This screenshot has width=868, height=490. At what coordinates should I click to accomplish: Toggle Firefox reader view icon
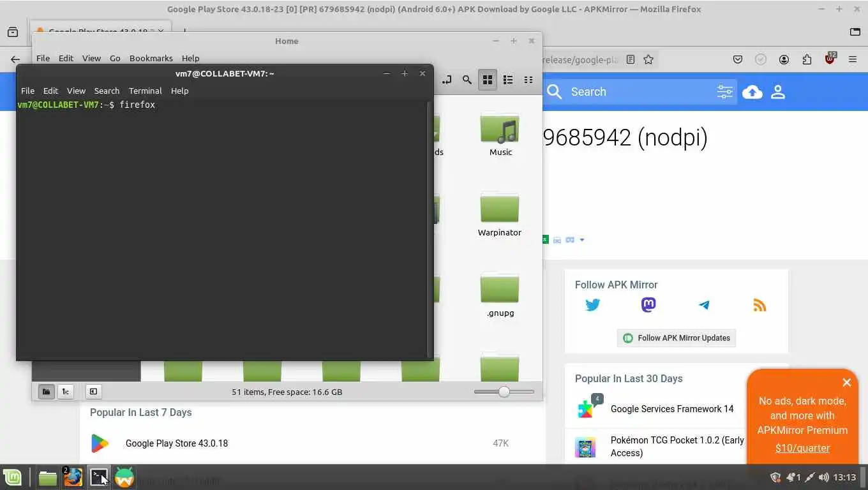pos(631,59)
